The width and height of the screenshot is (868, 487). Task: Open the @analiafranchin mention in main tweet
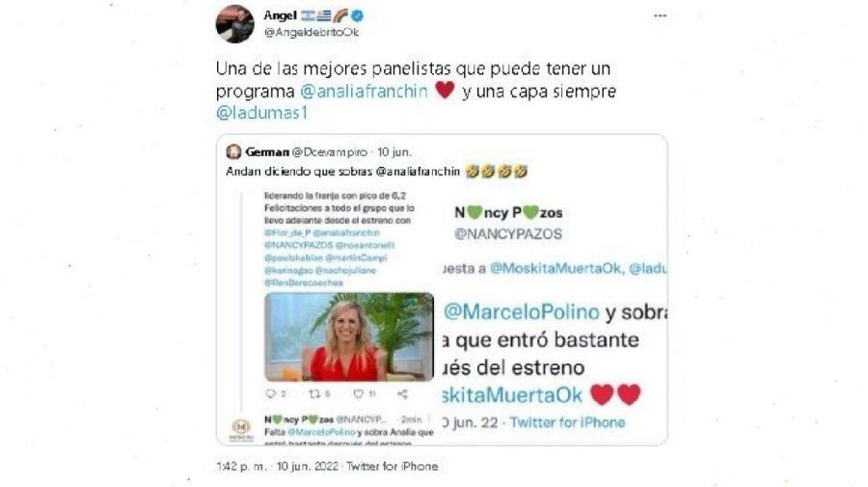coord(364,91)
